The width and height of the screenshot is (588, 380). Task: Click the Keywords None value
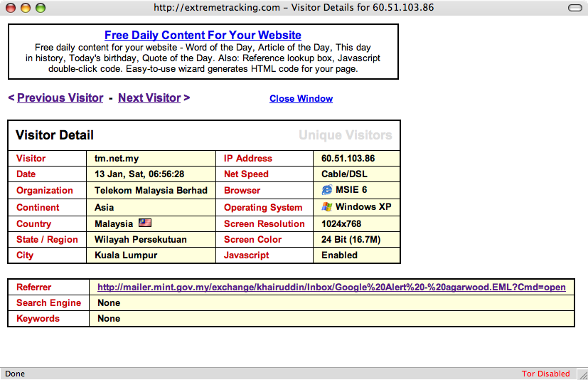109,319
